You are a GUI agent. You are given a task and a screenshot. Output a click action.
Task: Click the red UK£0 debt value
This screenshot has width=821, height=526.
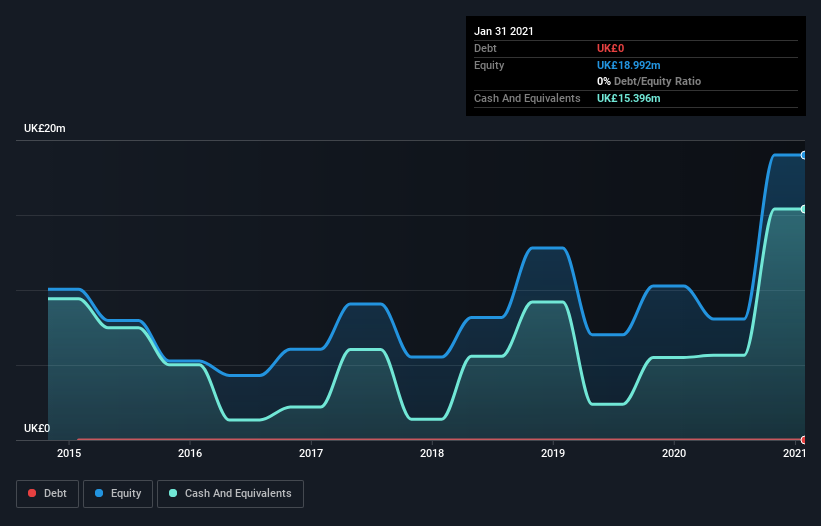611,48
